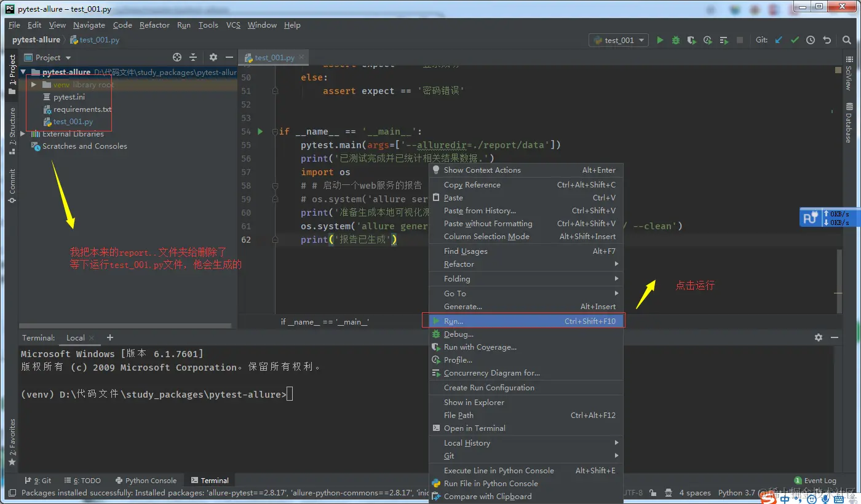
Task: Expand the venv library root folder
Action: 34,85
